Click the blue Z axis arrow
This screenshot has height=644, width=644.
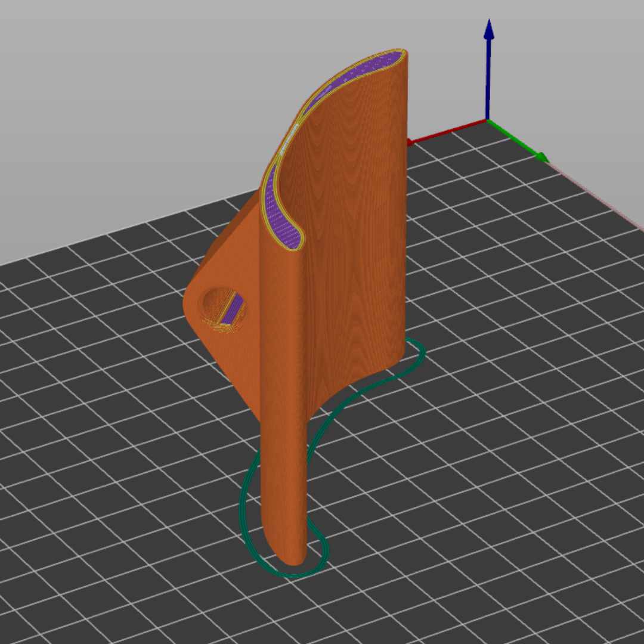pyautogui.click(x=488, y=70)
